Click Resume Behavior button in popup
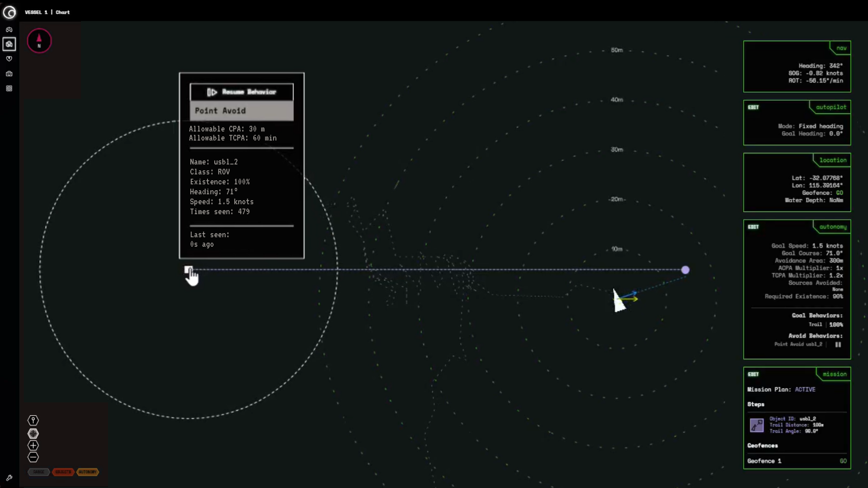The image size is (868, 488). [x=241, y=92]
